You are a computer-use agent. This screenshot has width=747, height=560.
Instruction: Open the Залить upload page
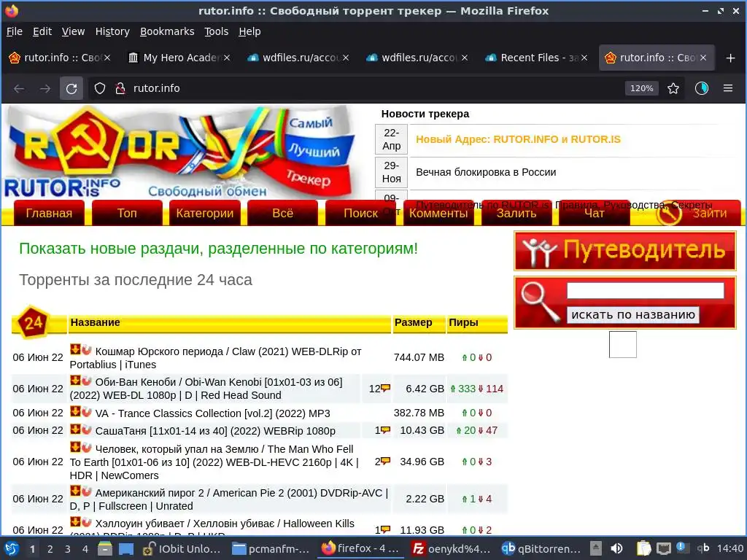pos(516,213)
